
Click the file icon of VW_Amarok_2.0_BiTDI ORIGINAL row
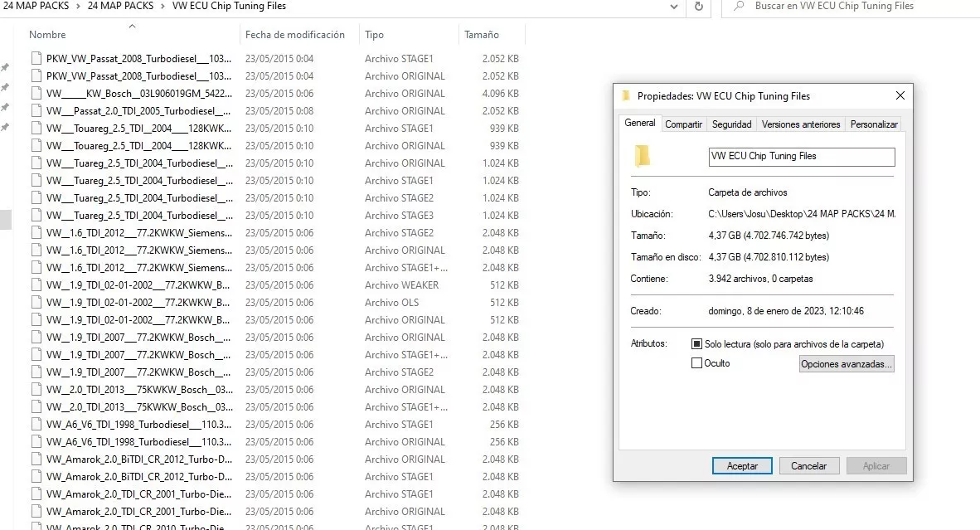[37, 459]
